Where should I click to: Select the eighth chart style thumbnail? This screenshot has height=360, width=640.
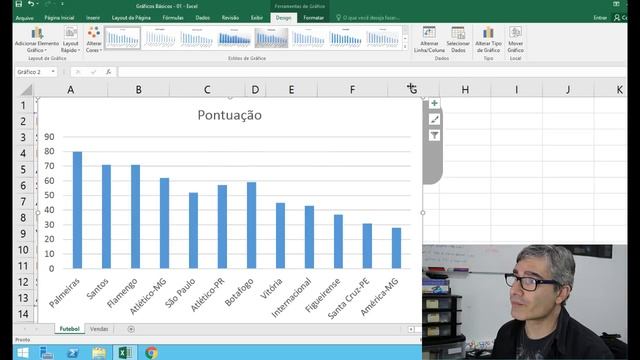[x=382, y=38]
